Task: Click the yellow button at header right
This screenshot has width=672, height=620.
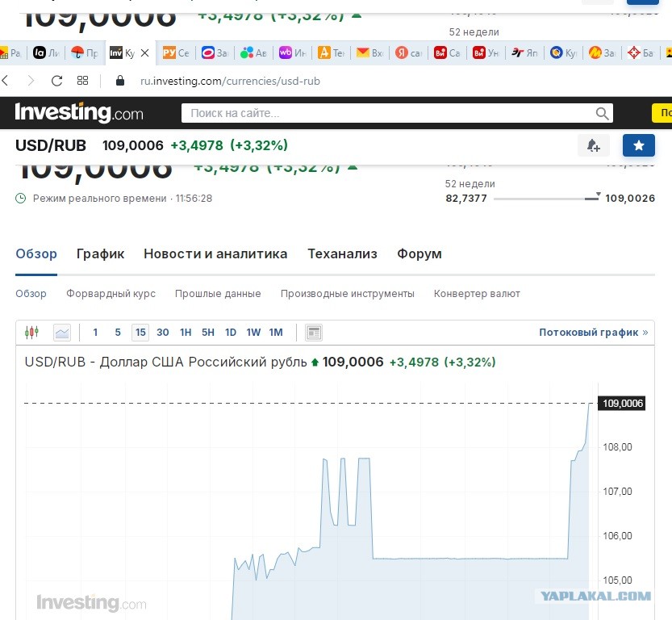Action: click(x=662, y=113)
